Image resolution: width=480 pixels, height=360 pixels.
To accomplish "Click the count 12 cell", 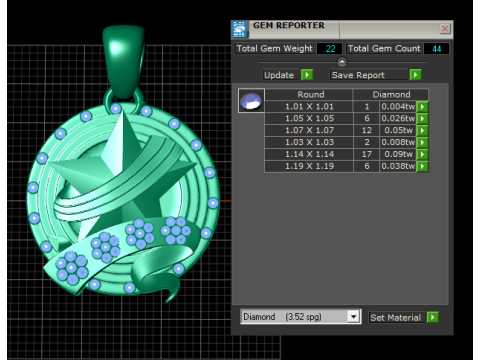I will click(367, 130).
